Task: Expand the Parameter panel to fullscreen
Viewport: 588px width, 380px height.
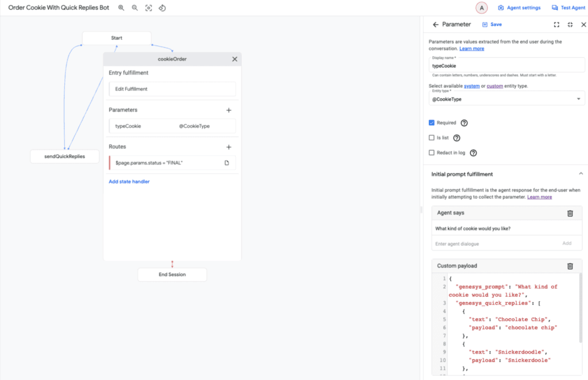Action: click(x=556, y=25)
